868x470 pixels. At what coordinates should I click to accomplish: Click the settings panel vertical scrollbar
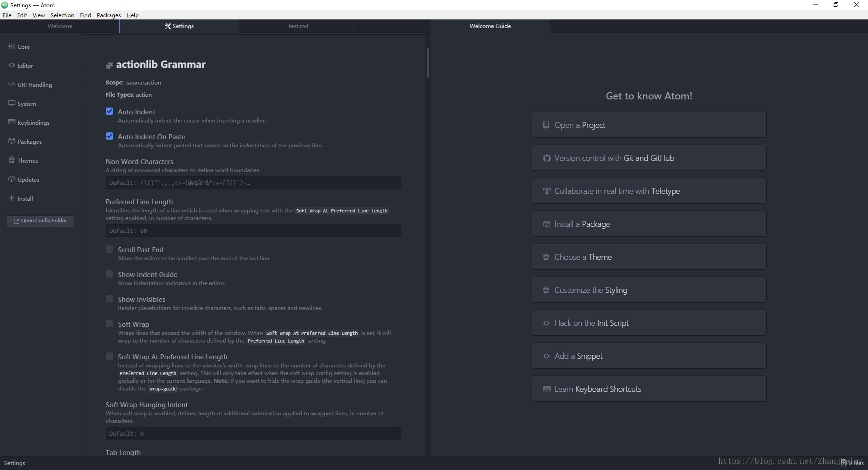(x=427, y=63)
